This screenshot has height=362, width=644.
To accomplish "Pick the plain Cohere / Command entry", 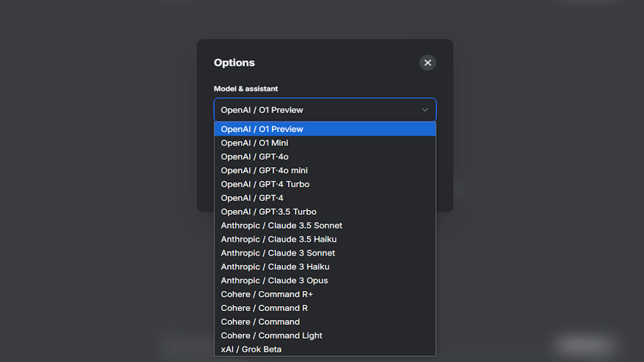I will click(x=325, y=322).
